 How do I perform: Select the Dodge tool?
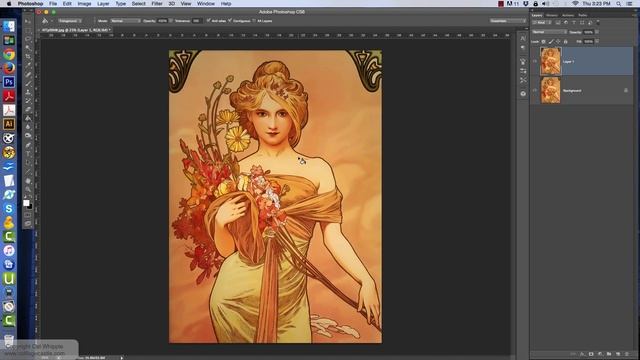pyautogui.click(x=28, y=136)
